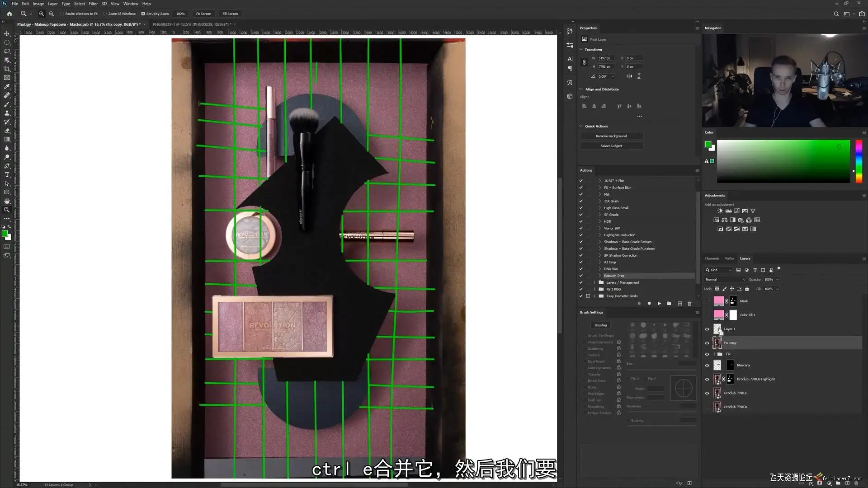
Task: Open the Filter menu
Action: tap(93, 4)
